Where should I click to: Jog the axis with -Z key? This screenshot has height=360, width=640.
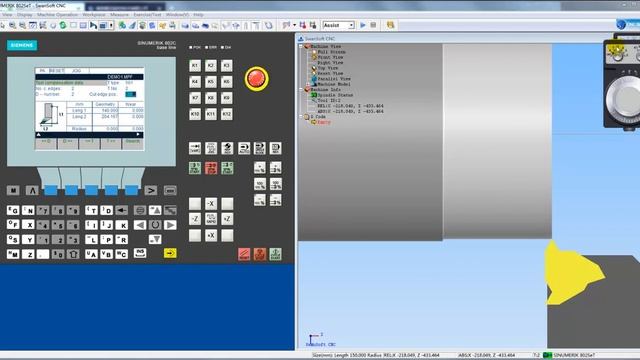(195, 219)
